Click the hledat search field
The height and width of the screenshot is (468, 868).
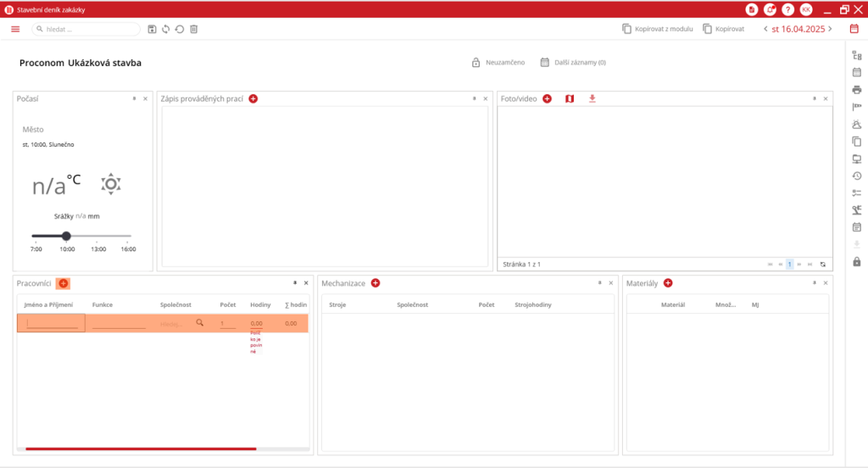pyautogui.click(x=86, y=29)
